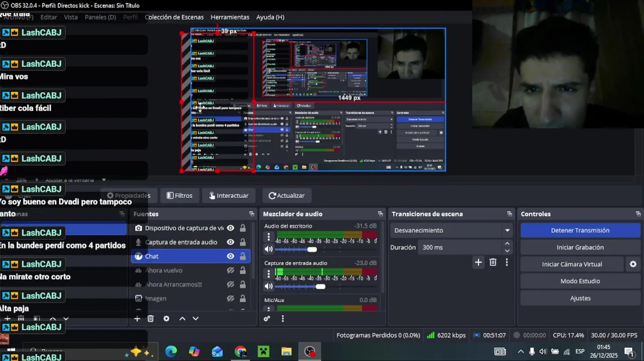Pop out the Fuentes dock panel
Image resolution: width=644 pixels, height=361 pixels.
(251, 214)
